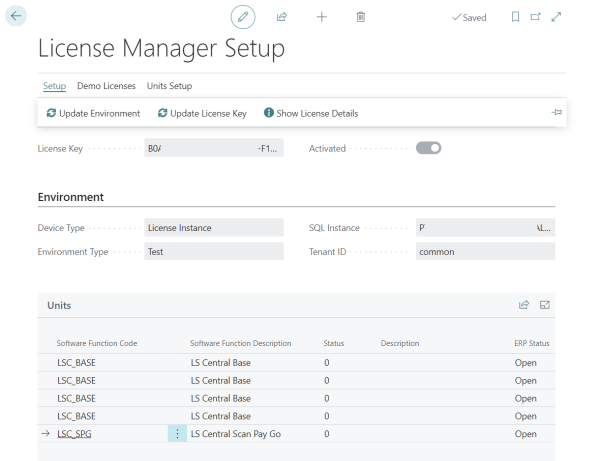Click the edit pencil icon
The width and height of the screenshot is (600, 461).
point(243,17)
